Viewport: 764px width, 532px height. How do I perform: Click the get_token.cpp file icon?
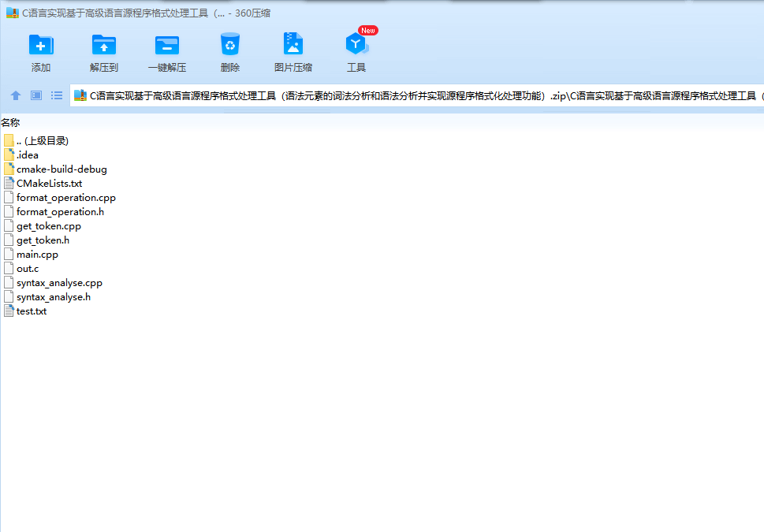coord(9,226)
